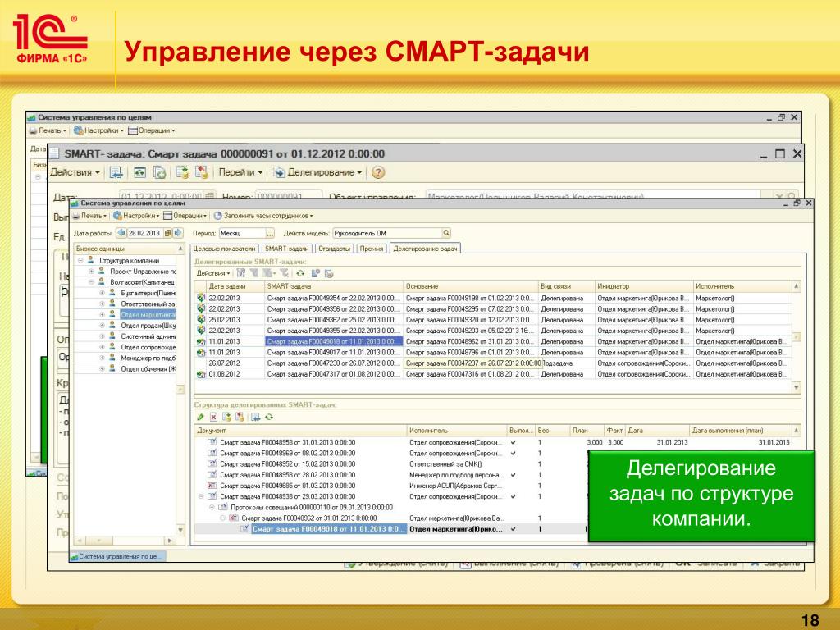Step the Дата работы back with left arrow
Image resolution: width=840 pixels, height=630 pixels.
click(x=121, y=233)
